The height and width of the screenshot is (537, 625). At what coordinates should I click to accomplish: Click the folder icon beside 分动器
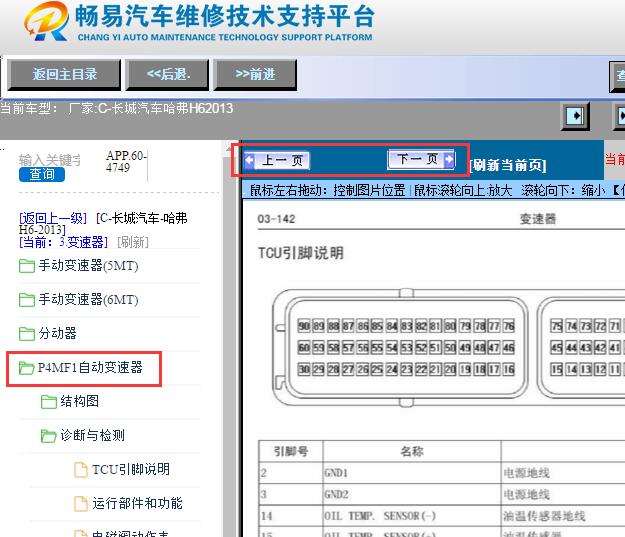[27, 334]
